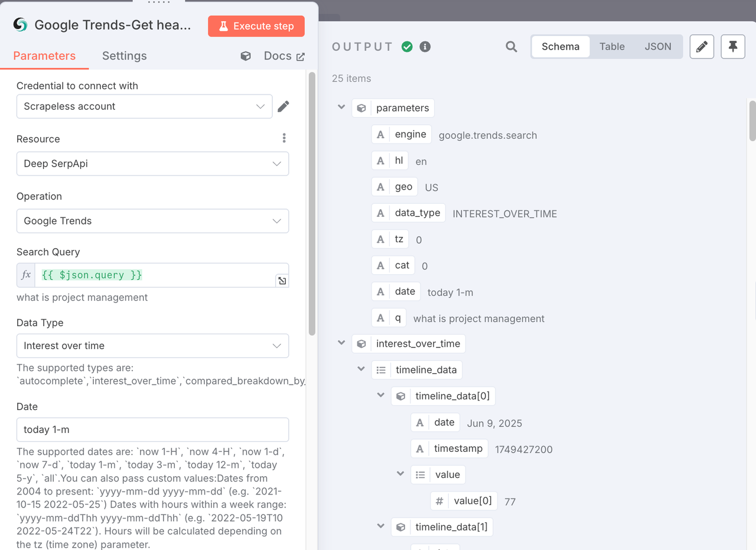Click the node title 'Google Trends-Get hea...'
756x550 pixels.
(x=113, y=25)
